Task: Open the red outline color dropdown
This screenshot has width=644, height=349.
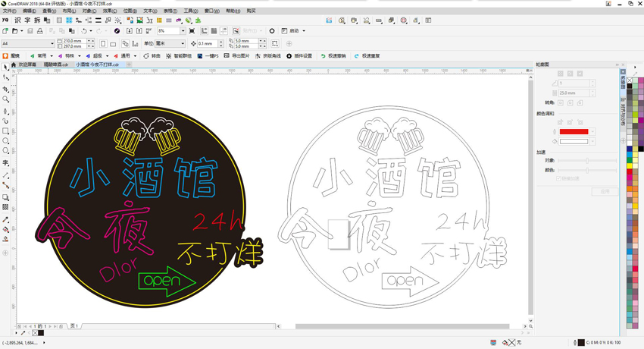Action: [x=592, y=132]
